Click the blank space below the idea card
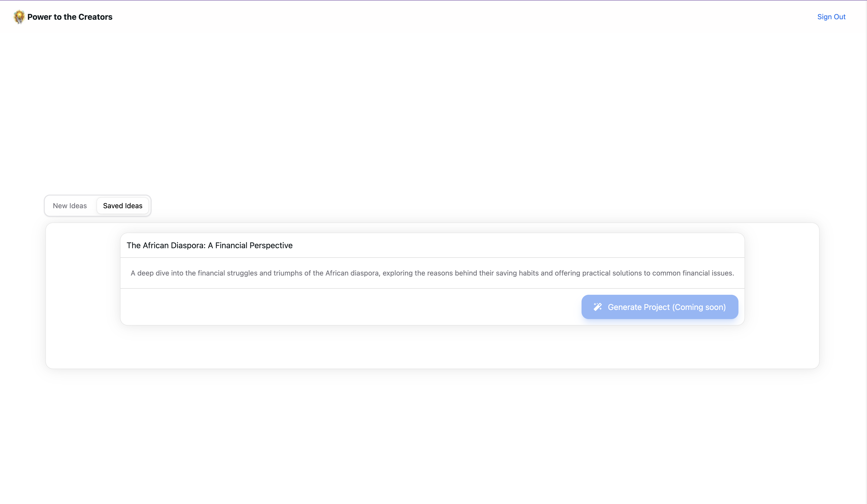This screenshot has height=504, width=867. pos(432,347)
